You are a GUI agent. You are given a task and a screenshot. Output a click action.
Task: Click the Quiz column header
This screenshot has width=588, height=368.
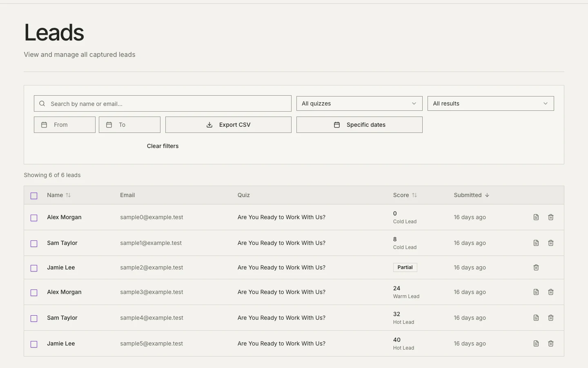pyautogui.click(x=244, y=195)
